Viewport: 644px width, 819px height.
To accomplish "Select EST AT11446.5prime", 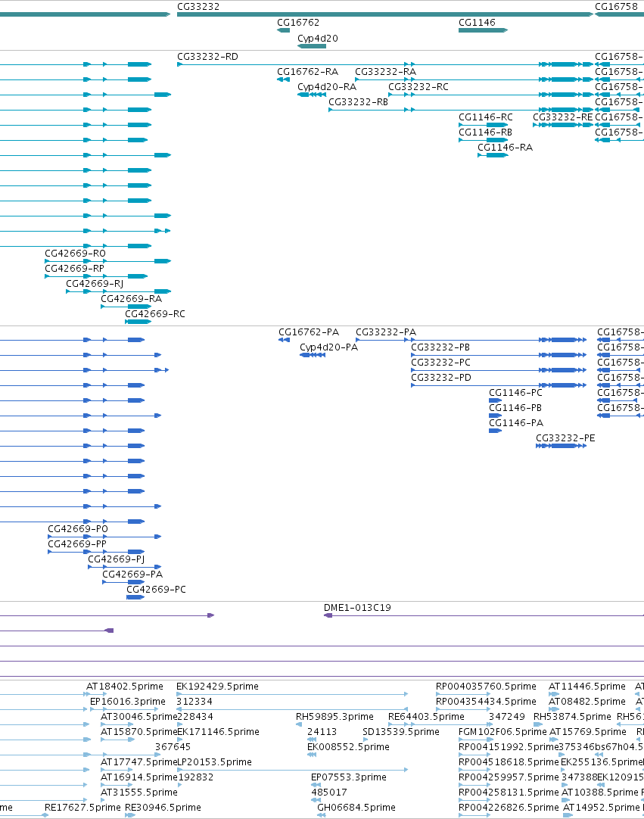I will (554, 694).
